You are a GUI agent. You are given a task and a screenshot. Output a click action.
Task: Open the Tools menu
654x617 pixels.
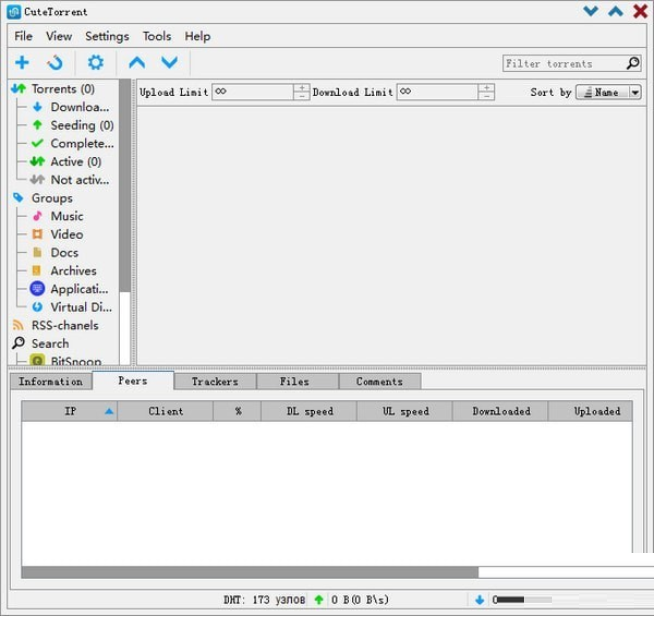(156, 36)
